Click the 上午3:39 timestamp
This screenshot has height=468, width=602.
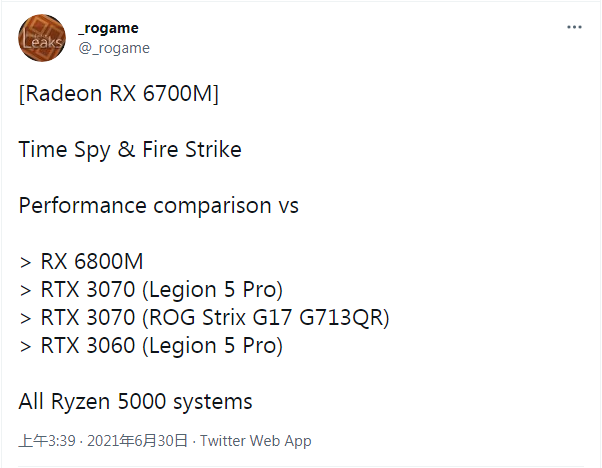point(48,440)
